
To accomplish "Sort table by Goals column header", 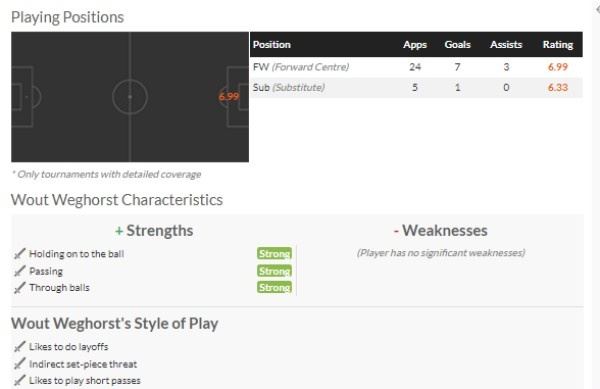I will 457,45.
